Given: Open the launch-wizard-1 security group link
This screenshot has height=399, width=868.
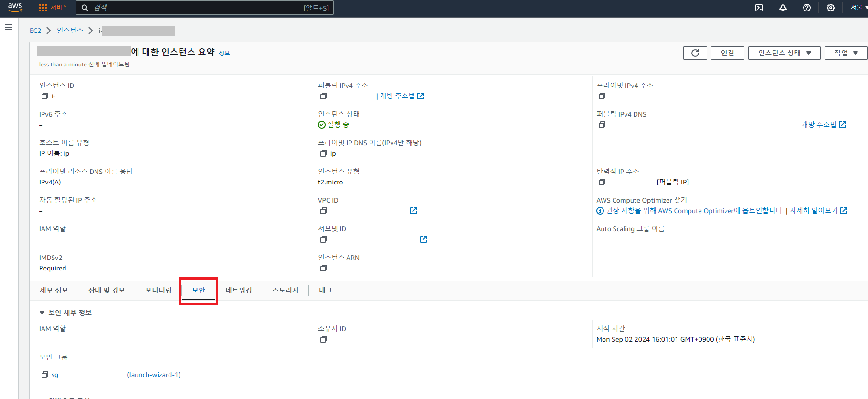Looking at the screenshot, I should [154, 375].
